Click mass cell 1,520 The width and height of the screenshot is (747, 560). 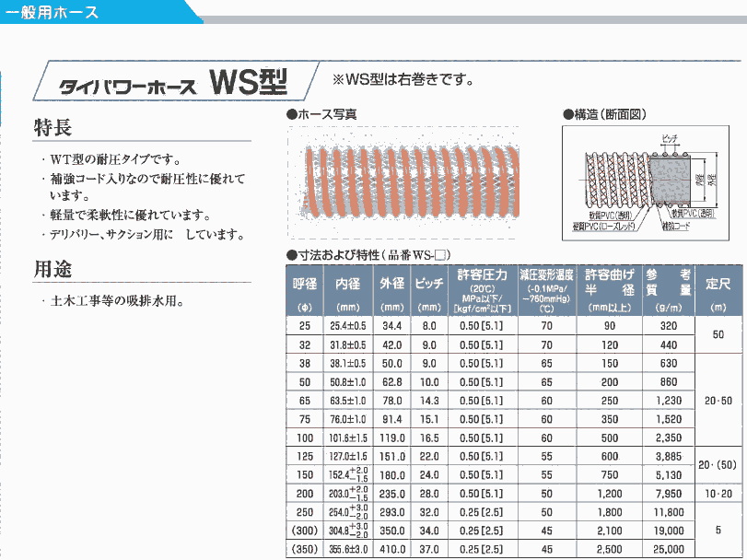pyautogui.click(x=669, y=419)
